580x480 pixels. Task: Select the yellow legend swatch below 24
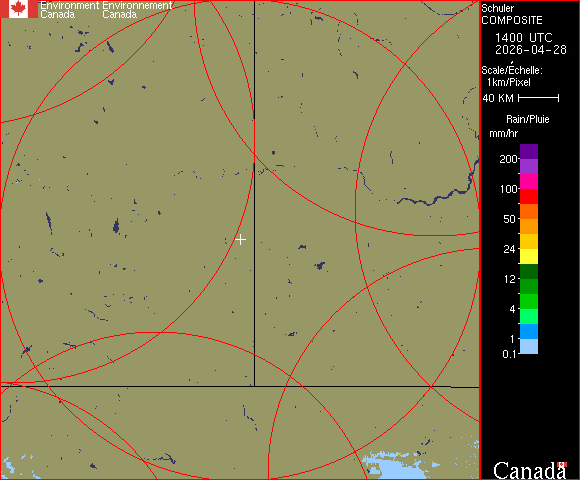pyautogui.click(x=529, y=256)
